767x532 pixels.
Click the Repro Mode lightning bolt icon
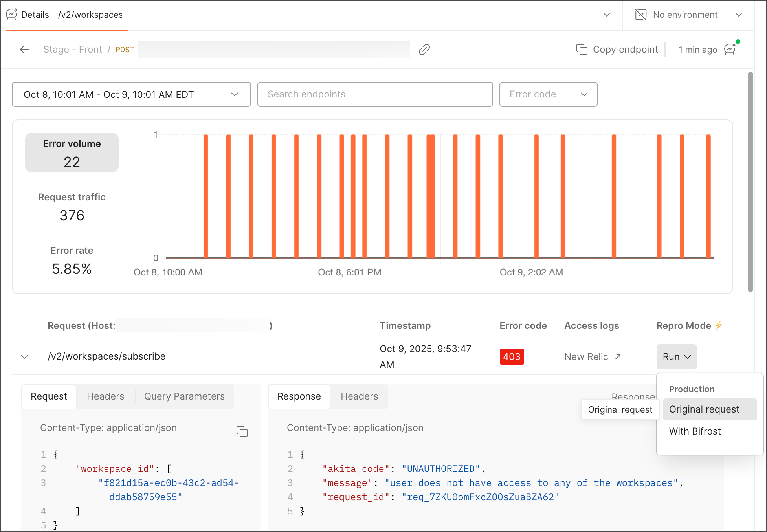(x=719, y=325)
